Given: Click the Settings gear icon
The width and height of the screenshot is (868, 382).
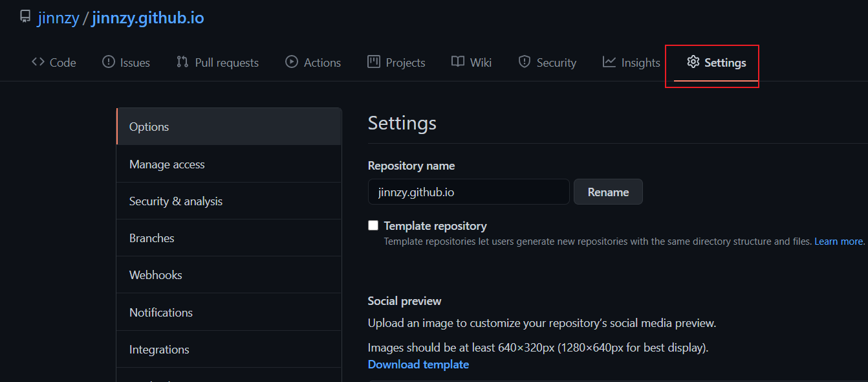Looking at the screenshot, I should tap(693, 62).
